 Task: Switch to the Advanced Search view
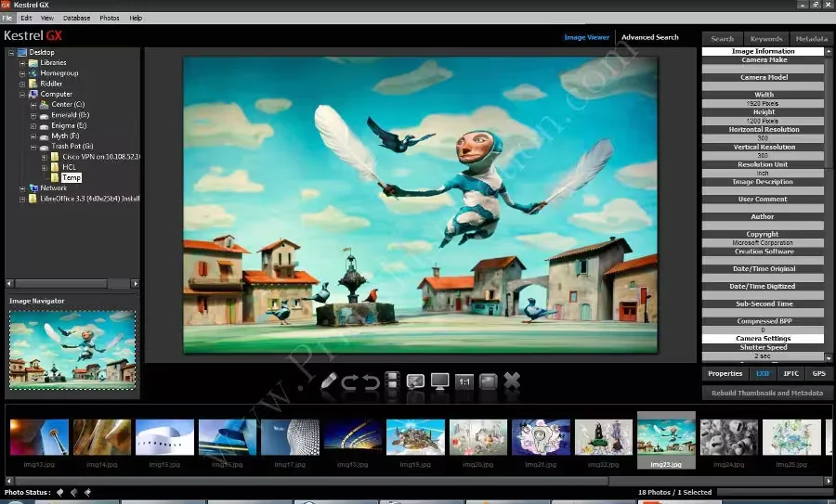[650, 37]
